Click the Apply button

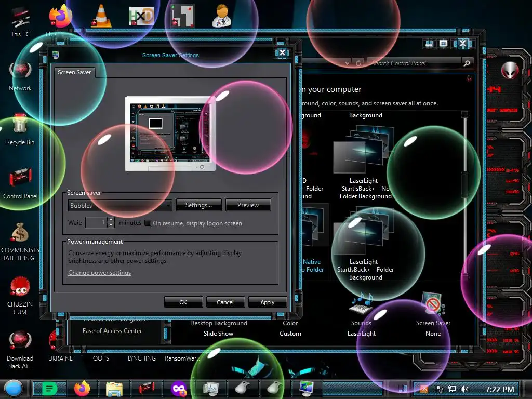(268, 302)
